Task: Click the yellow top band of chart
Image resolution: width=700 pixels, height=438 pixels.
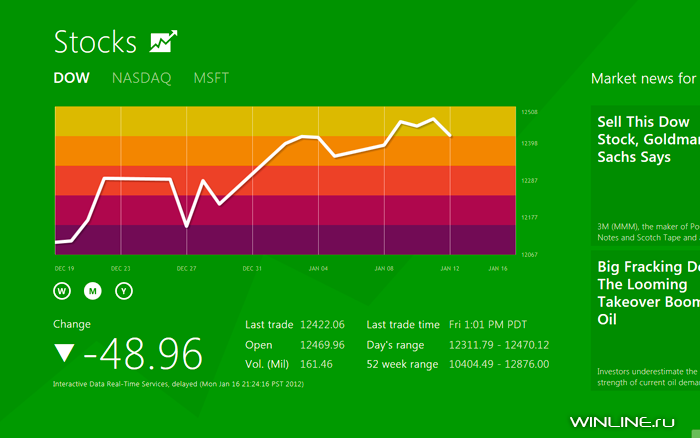Action: pos(285,121)
